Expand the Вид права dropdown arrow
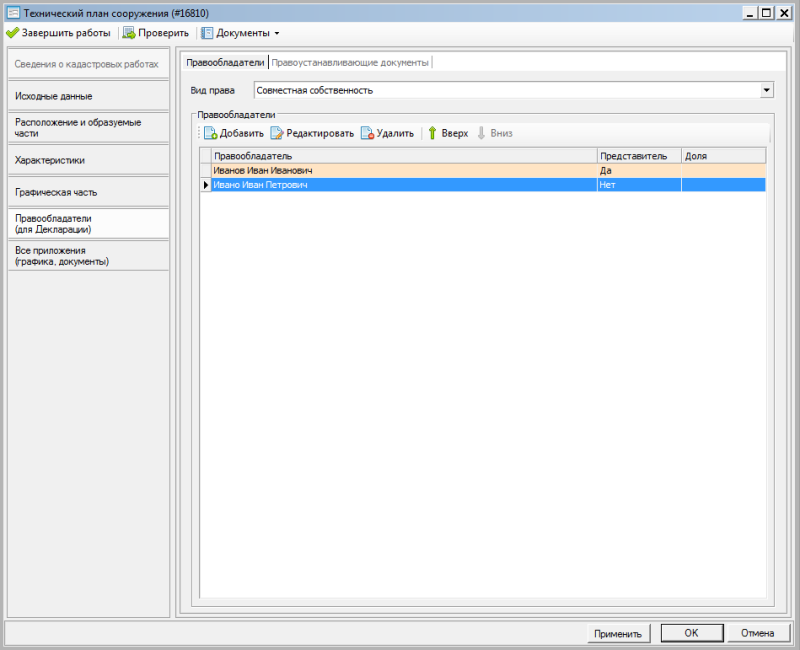The height and width of the screenshot is (650, 800). 766,90
